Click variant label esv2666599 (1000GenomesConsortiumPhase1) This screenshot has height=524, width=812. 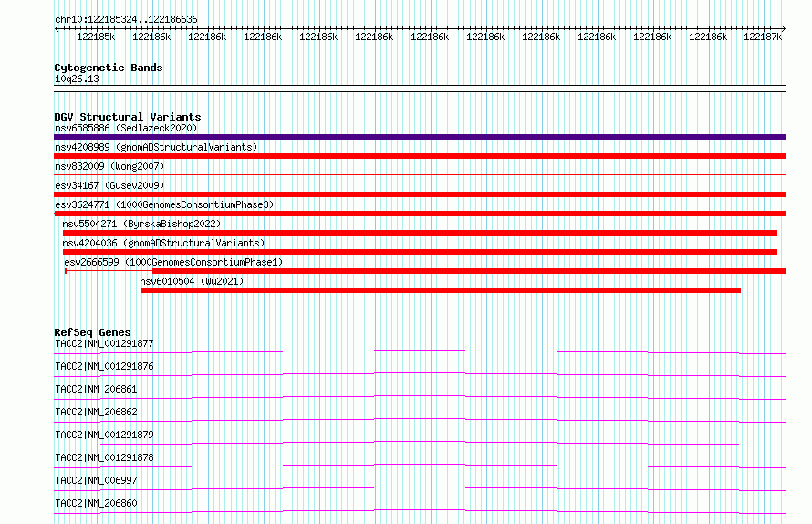pyautogui.click(x=173, y=262)
